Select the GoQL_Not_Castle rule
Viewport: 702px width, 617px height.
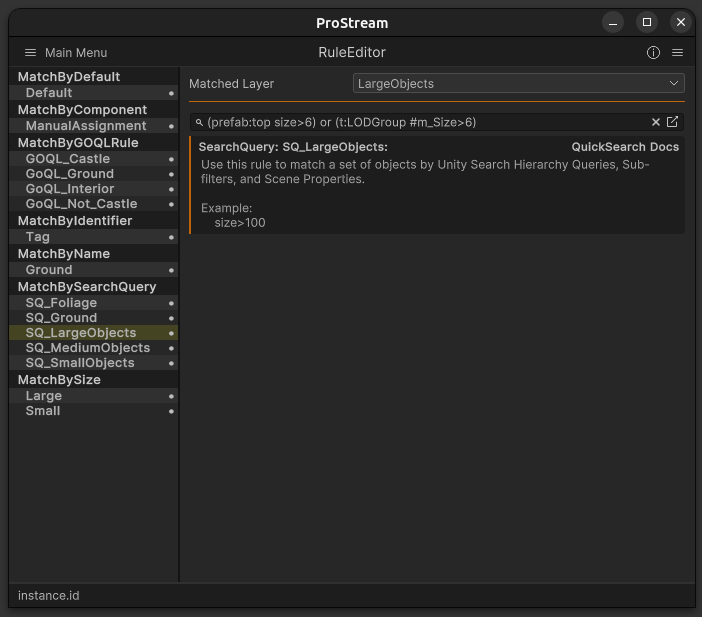pos(94,204)
